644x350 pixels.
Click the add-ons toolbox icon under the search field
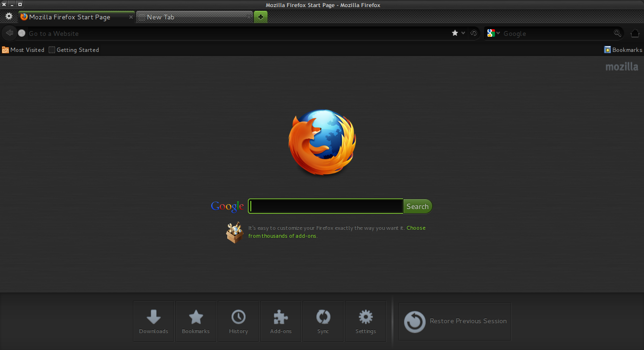coord(235,232)
